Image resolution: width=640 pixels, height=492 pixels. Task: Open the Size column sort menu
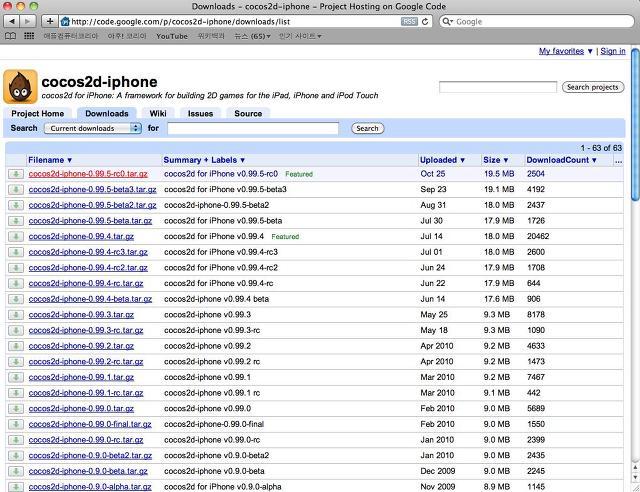[x=496, y=160]
